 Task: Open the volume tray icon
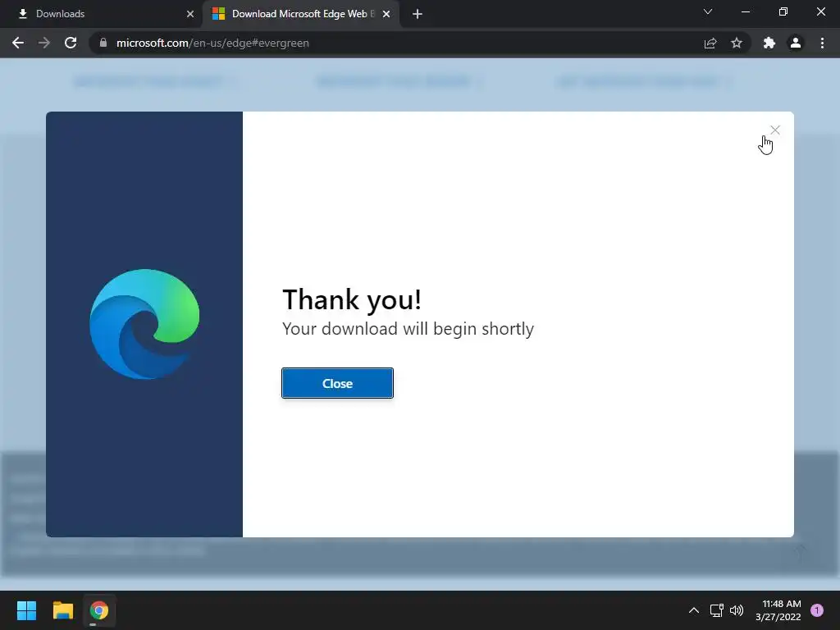[737, 610]
